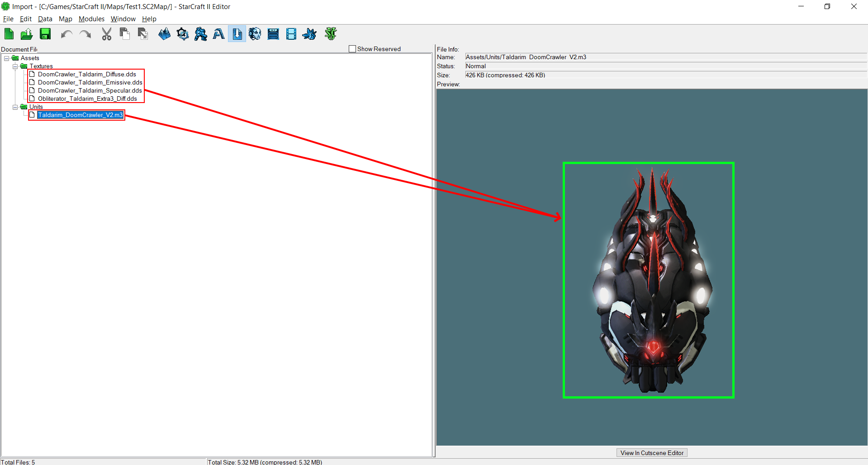This screenshot has height=465, width=868.
Task: Click the Name field showing the asset path
Action: pos(666,57)
